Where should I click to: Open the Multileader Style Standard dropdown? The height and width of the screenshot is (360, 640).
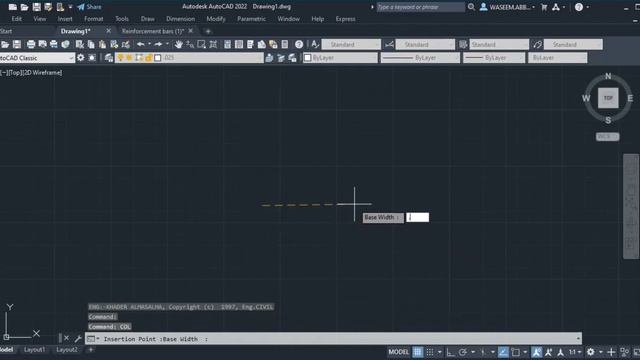[573, 44]
